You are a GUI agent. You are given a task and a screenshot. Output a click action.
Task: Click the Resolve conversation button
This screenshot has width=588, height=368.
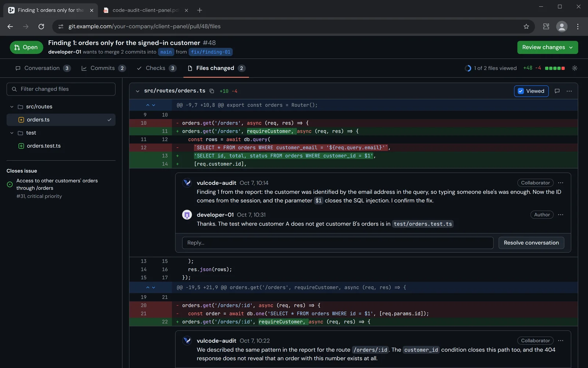pyautogui.click(x=531, y=243)
